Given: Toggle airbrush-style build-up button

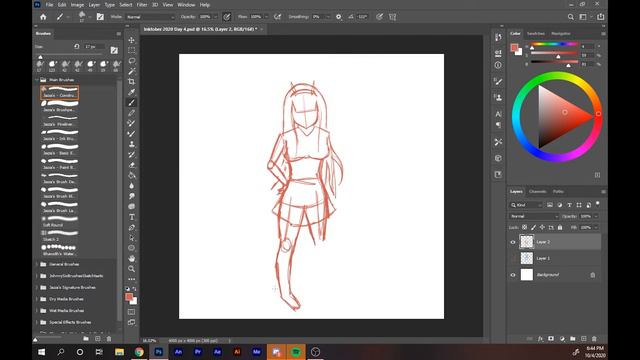Looking at the screenshot, I should 278,17.
